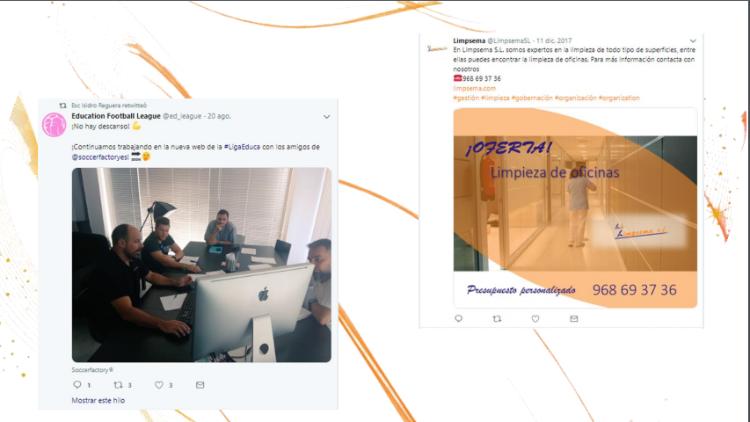Open the Limpieza de oficinas offer image
750x422 pixels.
click(x=575, y=208)
